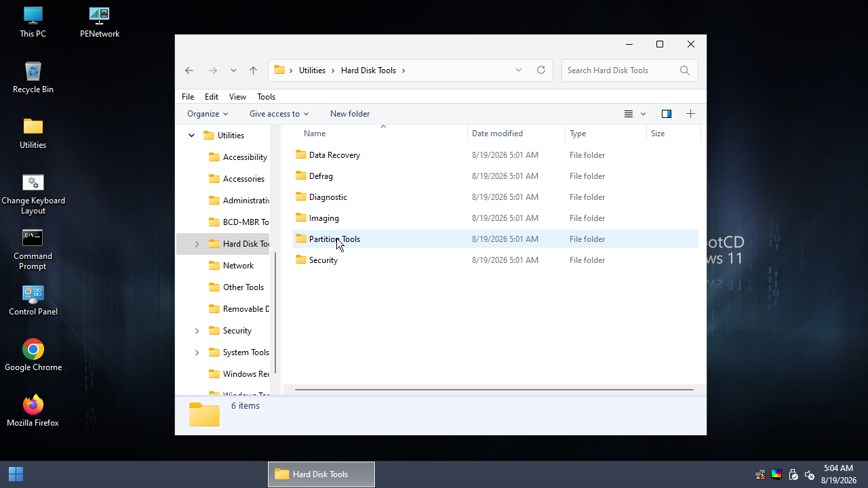Go up one folder level
The width and height of the screenshot is (868, 488).
(x=253, y=70)
